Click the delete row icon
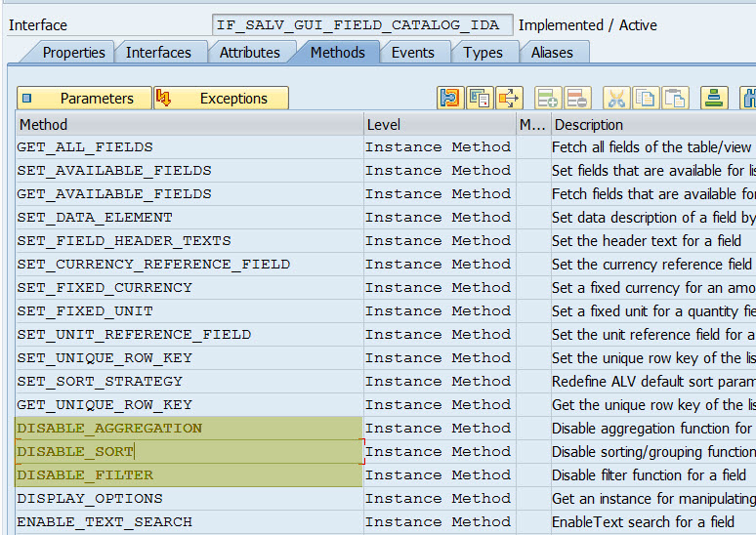Viewport: 756px width, 535px height. point(577,99)
